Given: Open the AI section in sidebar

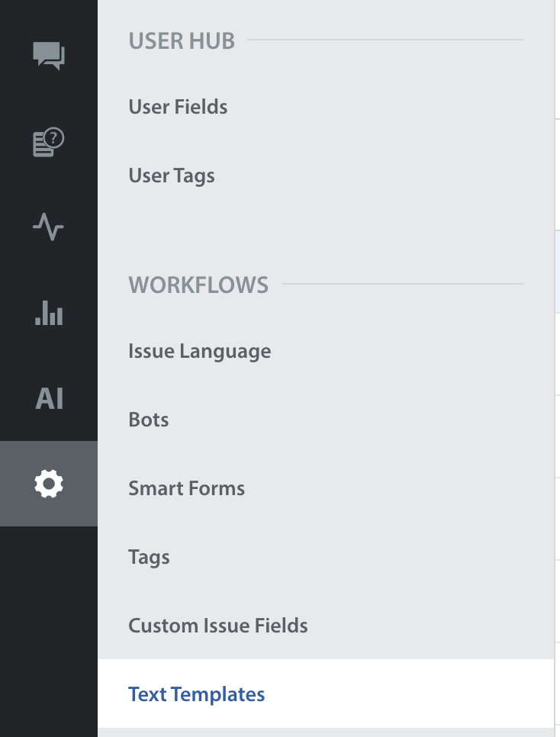Looking at the screenshot, I should pos(49,398).
